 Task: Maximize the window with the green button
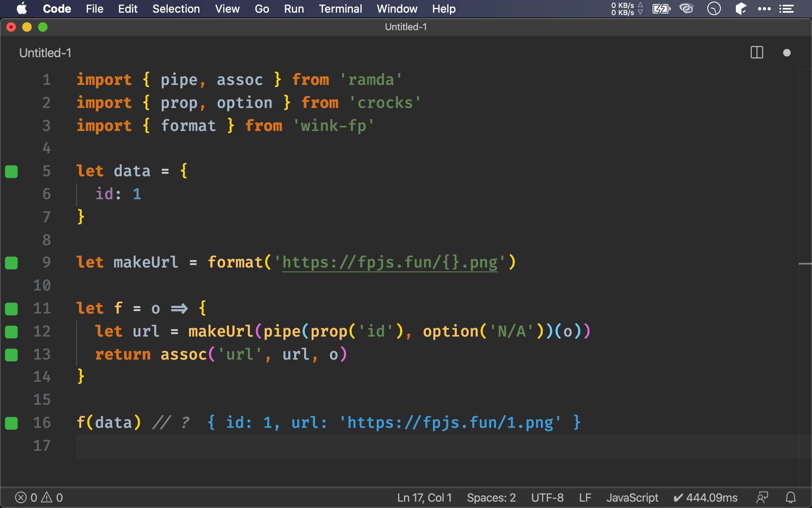point(43,27)
